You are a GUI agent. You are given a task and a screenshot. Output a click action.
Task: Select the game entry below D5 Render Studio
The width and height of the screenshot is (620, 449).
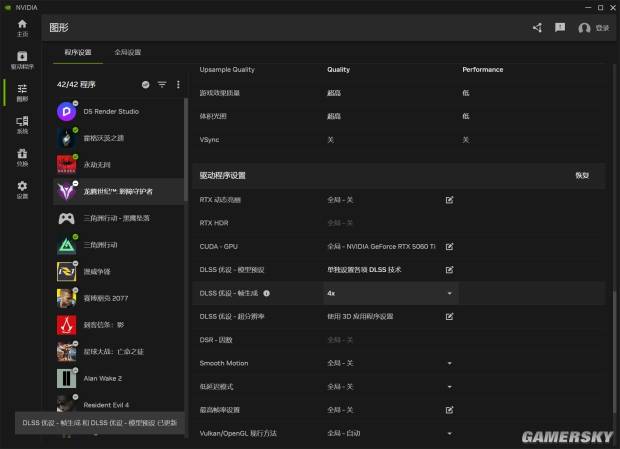click(119, 138)
